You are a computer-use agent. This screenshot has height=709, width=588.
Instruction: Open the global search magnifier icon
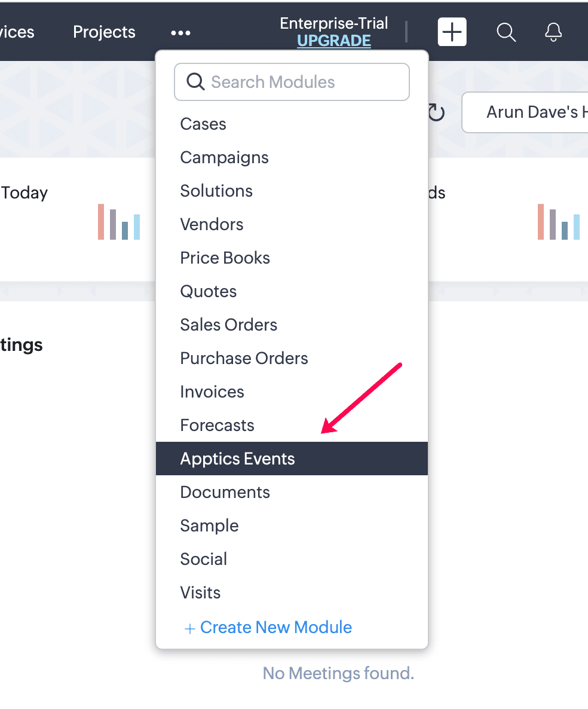(x=506, y=32)
